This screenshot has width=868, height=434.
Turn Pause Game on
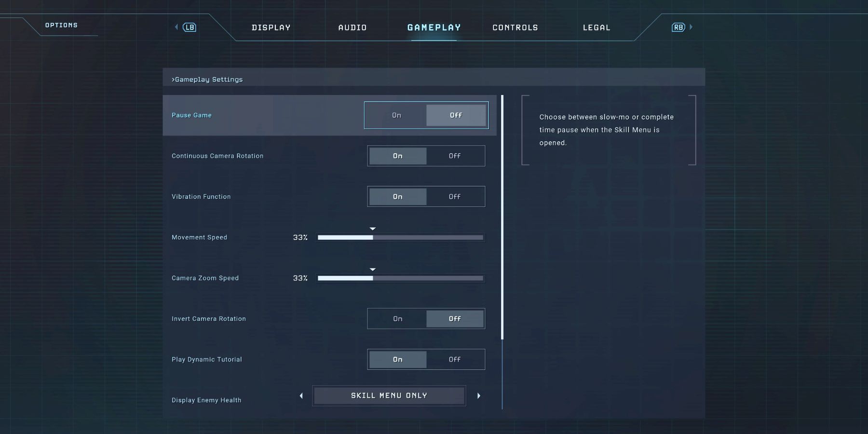[x=396, y=116]
